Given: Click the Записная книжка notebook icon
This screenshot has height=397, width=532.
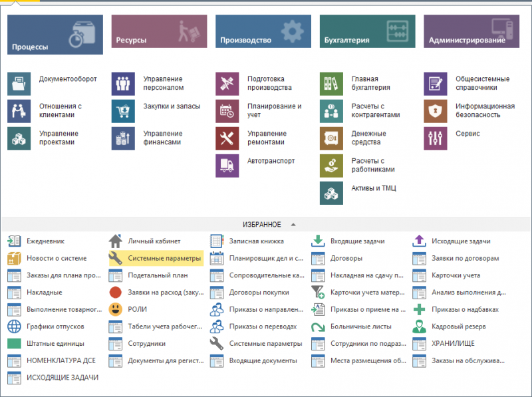Looking at the screenshot, I should 217,241.
